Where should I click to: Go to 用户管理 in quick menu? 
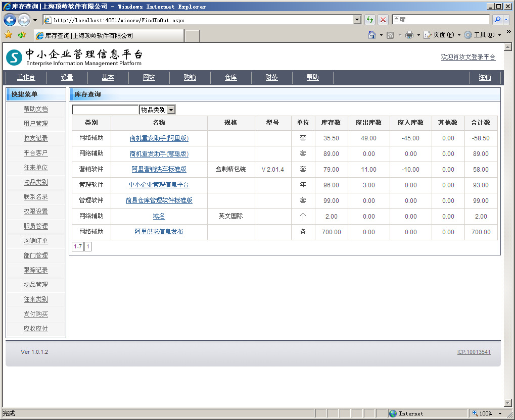[35, 124]
